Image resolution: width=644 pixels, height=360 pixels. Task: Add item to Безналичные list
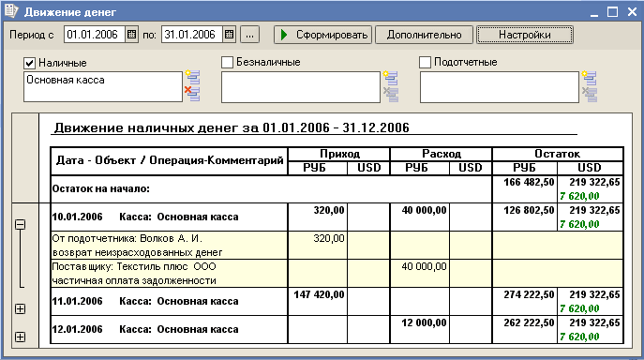391,77
